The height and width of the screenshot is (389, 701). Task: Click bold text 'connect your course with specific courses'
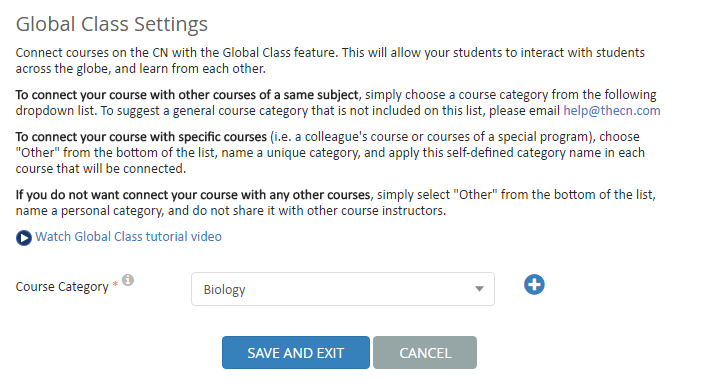coord(141,137)
